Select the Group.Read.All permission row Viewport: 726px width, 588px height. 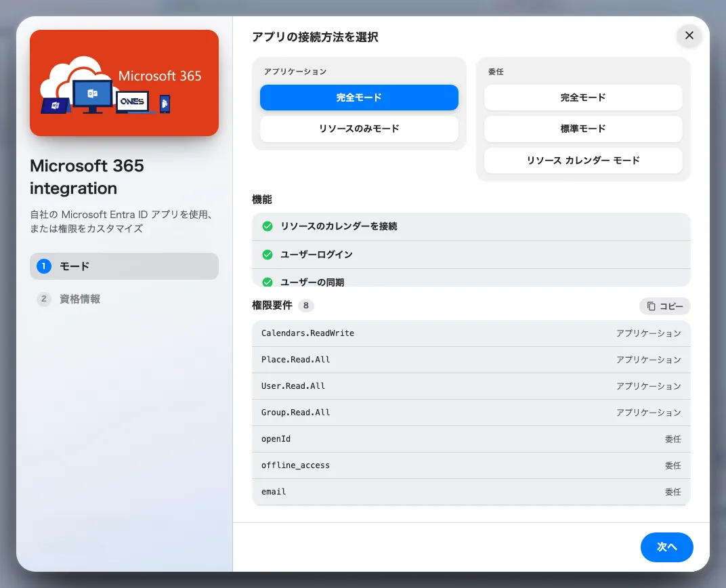point(471,413)
